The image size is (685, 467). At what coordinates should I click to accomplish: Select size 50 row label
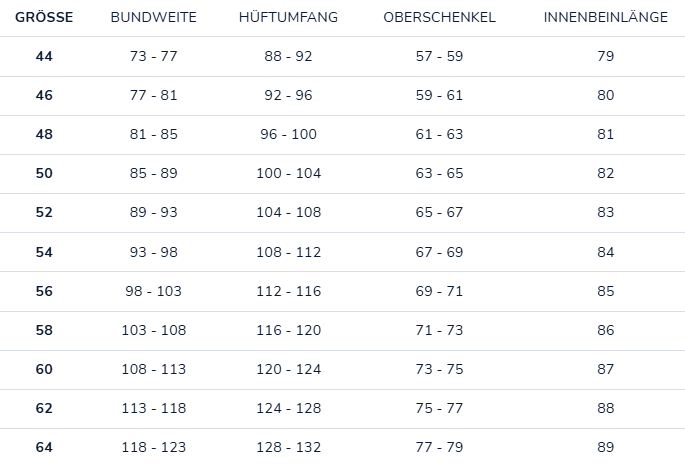(44, 173)
